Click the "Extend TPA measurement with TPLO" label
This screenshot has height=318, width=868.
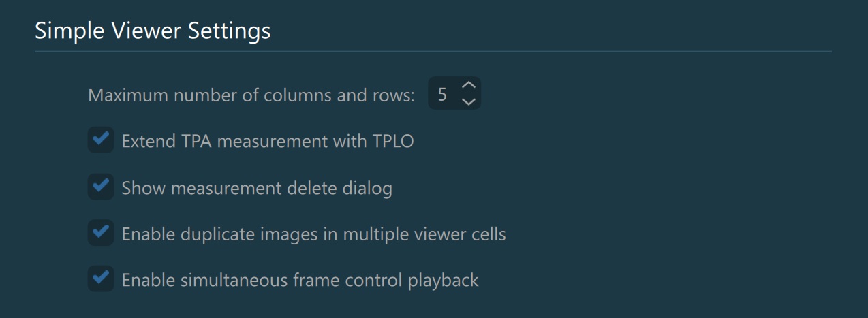tap(267, 141)
